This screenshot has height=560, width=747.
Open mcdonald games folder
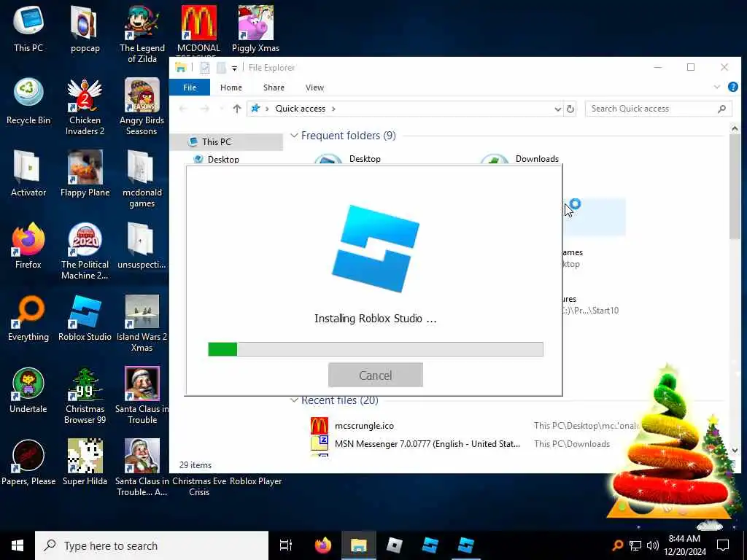(x=142, y=179)
